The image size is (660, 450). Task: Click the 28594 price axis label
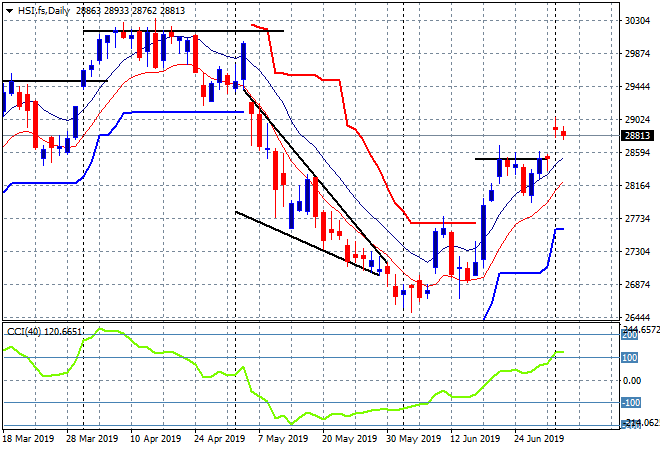(637, 152)
